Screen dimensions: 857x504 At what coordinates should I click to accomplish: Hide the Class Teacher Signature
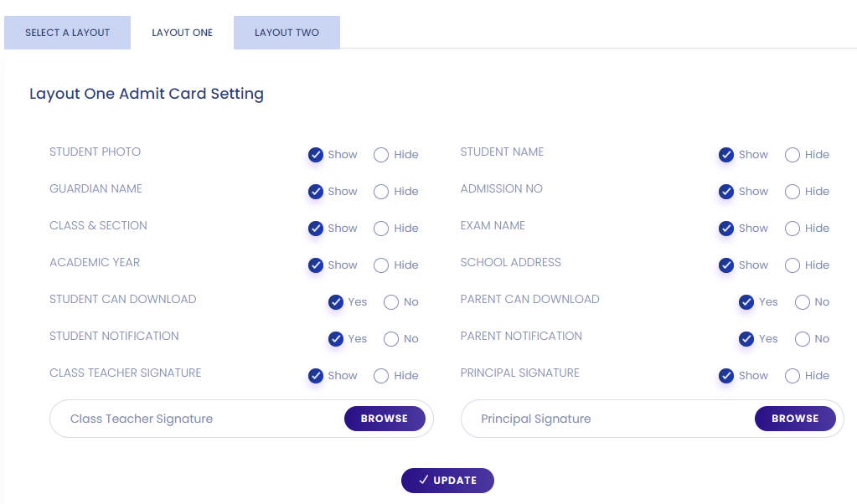pos(381,376)
